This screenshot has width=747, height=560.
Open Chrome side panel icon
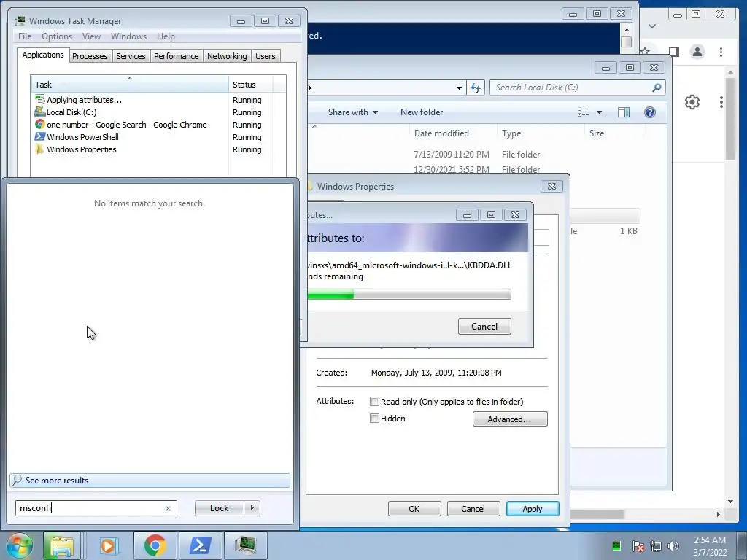(x=673, y=52)
